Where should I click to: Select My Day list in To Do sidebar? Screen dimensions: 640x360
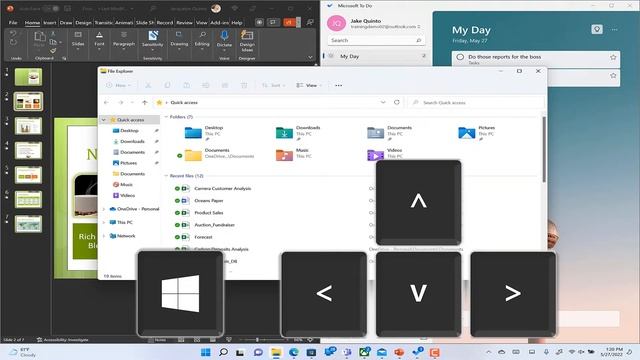pyautogui.click(x=376, y=56)
